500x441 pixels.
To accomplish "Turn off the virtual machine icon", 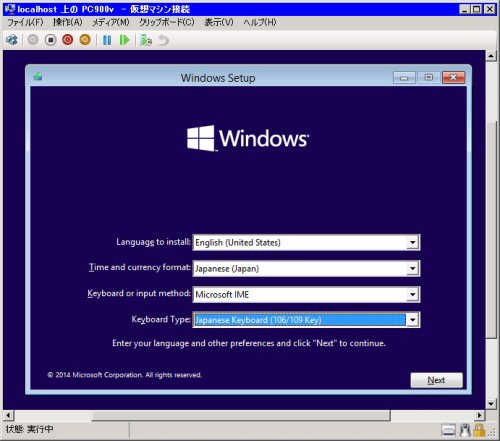I will tap(50, 40).
